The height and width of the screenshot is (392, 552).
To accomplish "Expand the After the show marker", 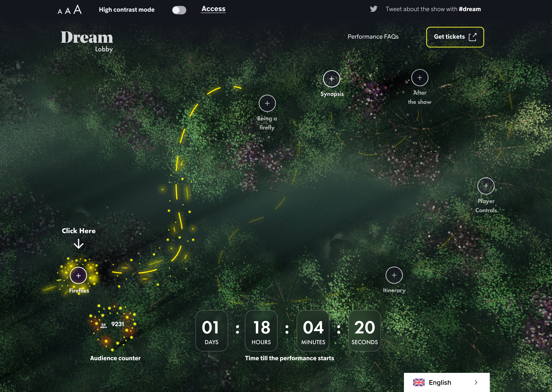I will (420, 78).
